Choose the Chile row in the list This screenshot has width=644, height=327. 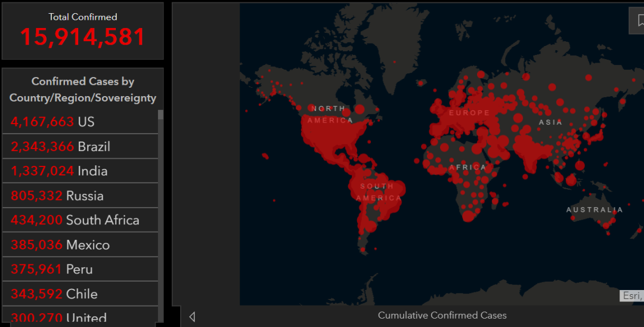(x=80, y=294)
